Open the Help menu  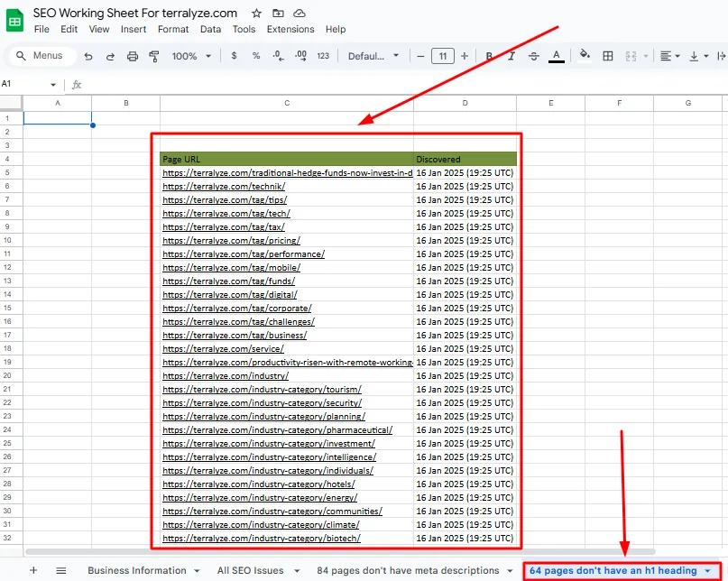(x=336, y=29)
